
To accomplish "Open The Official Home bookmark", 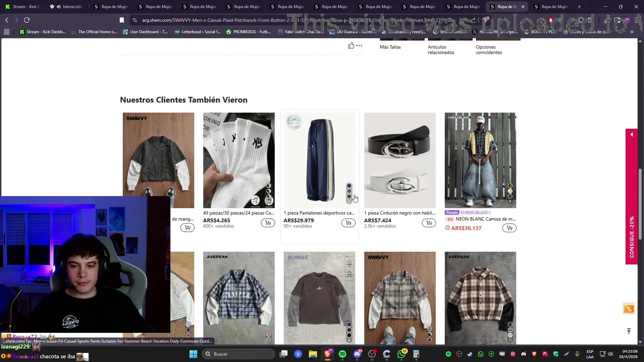I will click(94, 32).
